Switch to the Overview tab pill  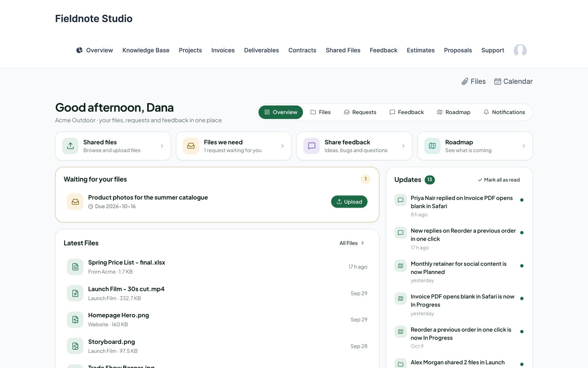pos(281,112)
